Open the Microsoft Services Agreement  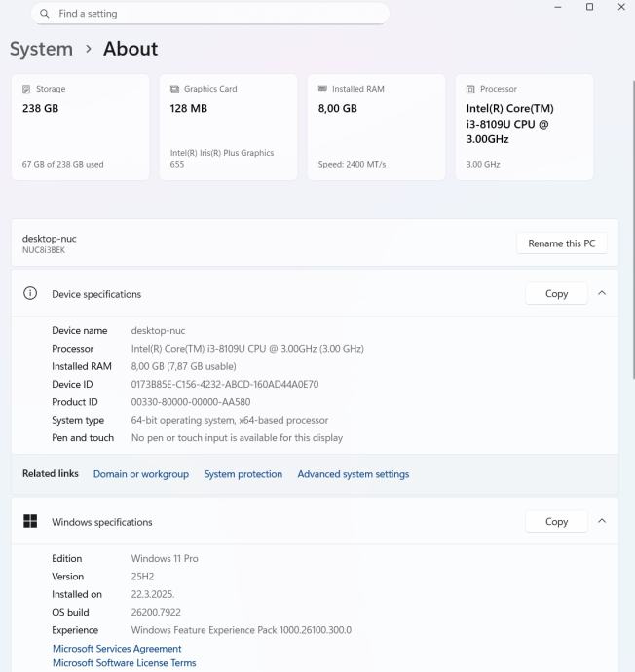pyautogui.click(x=117, y=649)
